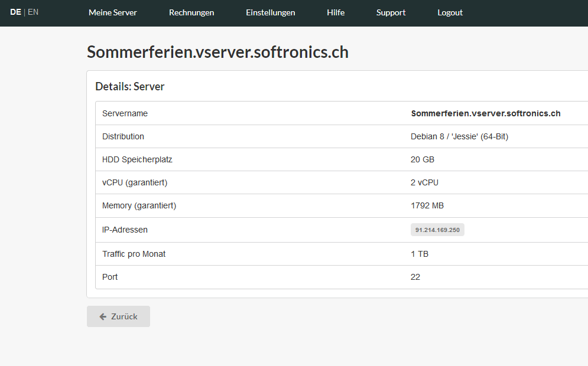Click the value 20 GB

tap(423, 159)
